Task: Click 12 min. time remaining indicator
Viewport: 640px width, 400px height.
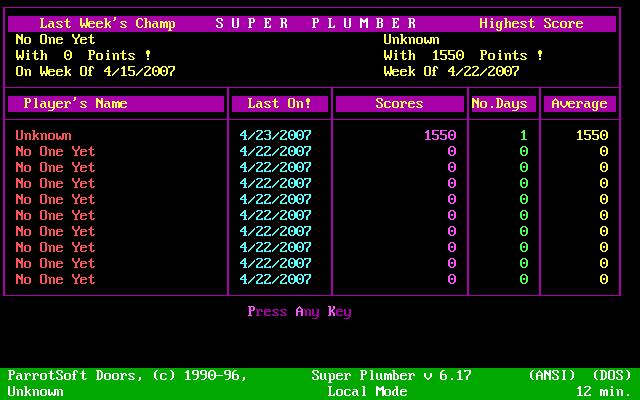Action: (604, 392)
